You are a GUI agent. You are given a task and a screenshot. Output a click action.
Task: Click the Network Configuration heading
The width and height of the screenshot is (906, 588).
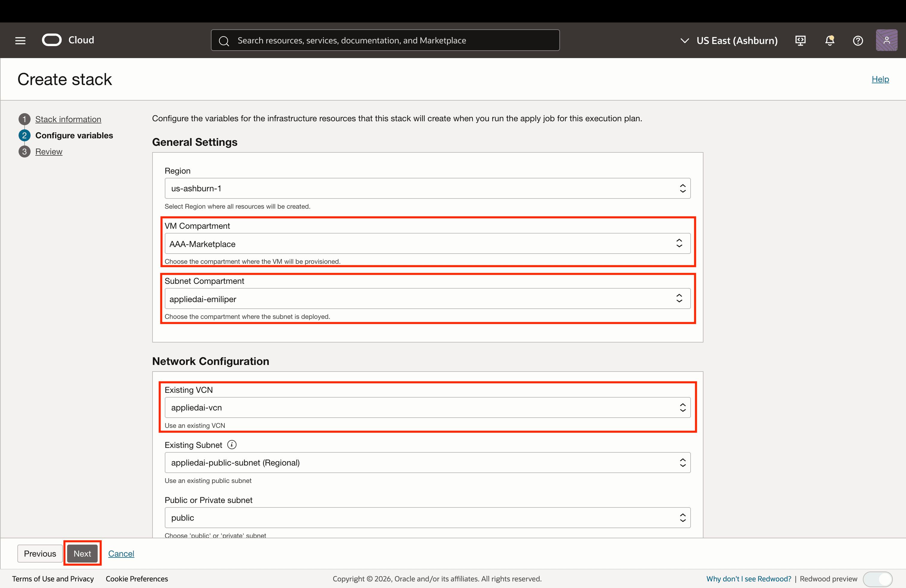[211, 361]
